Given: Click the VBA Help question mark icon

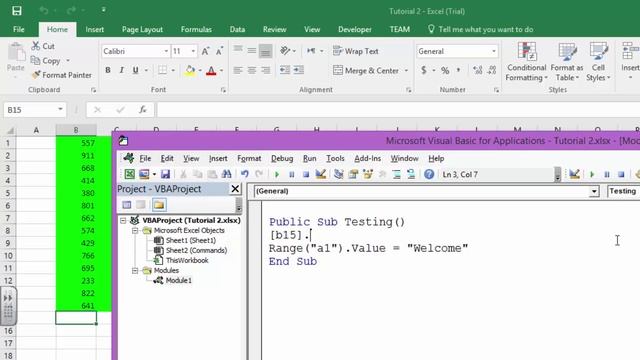Looking at the screenshot, I should coord(429,174).
